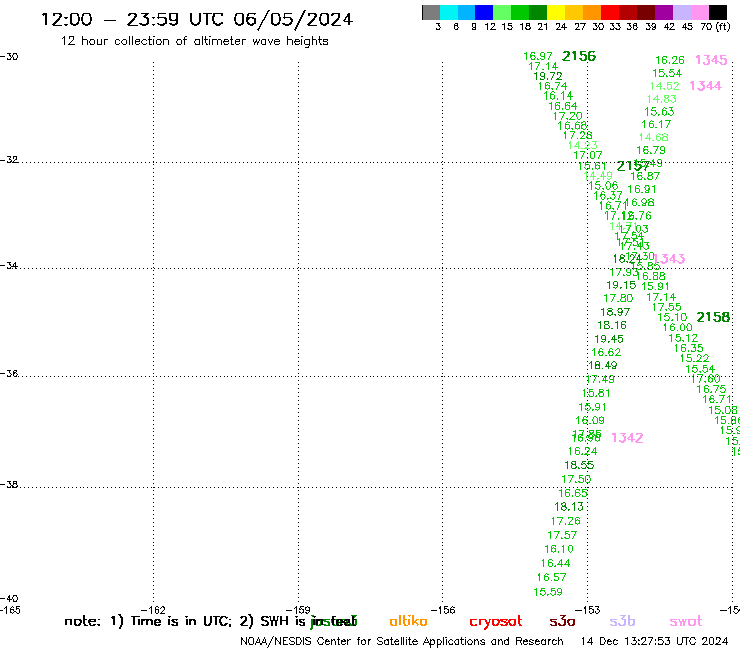Click wave height value 17.26
Screen dimensions: 740x650
click(566, 521)
